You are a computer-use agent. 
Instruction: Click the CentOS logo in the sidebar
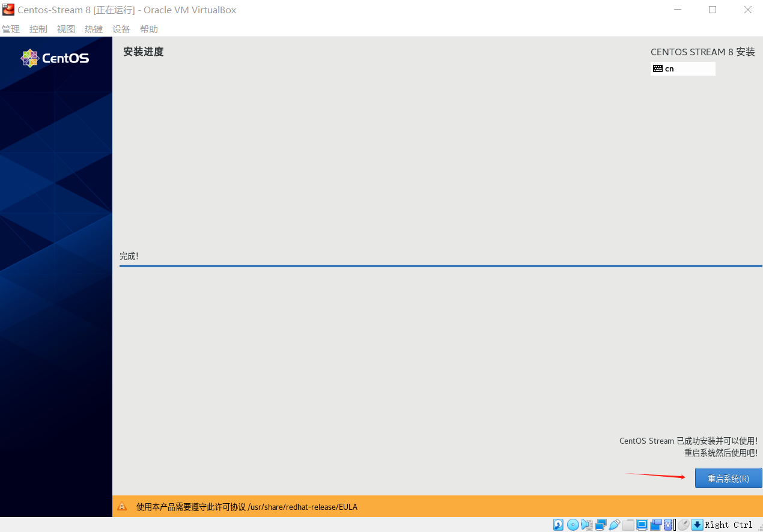55,58
